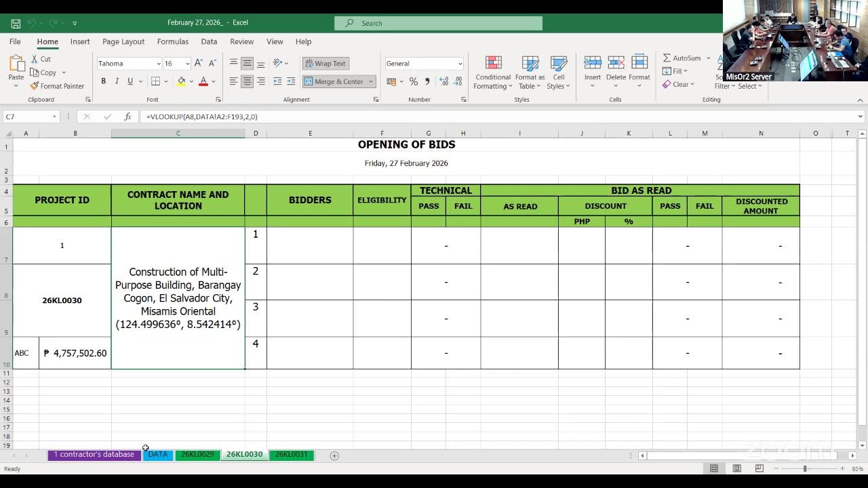Decrease the cell indent

click(277, 81)
